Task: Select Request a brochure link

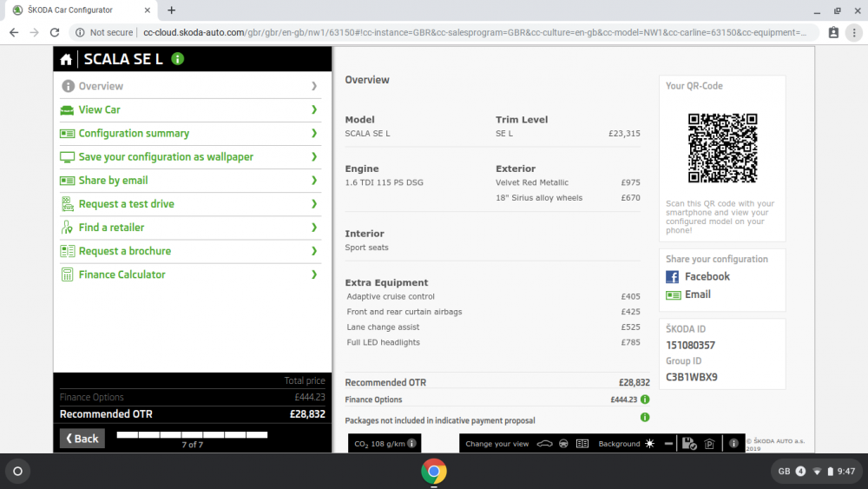Action: 190,251
